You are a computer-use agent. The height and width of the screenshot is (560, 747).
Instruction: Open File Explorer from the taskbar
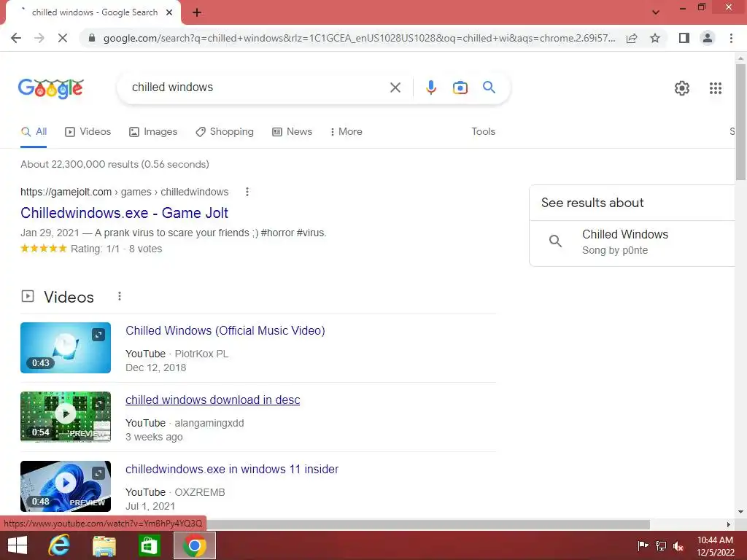[104, 545]
